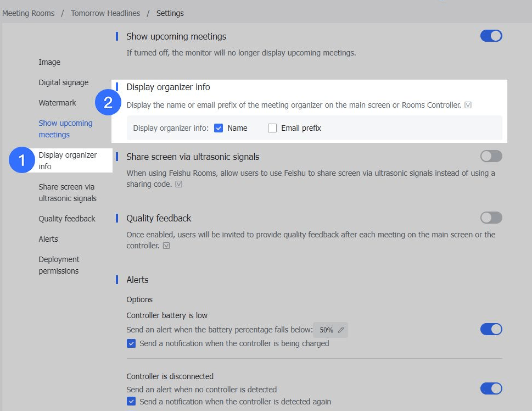
Task: Toggle off Show upcoming meetings
Action: pyautogui.click(x=491, y=36)
